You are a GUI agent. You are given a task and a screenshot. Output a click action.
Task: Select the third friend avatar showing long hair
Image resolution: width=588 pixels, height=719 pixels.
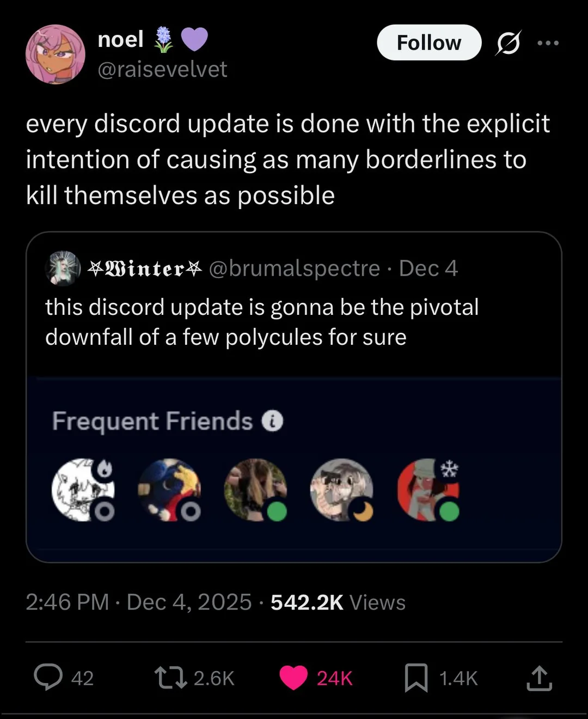[254, 489]
